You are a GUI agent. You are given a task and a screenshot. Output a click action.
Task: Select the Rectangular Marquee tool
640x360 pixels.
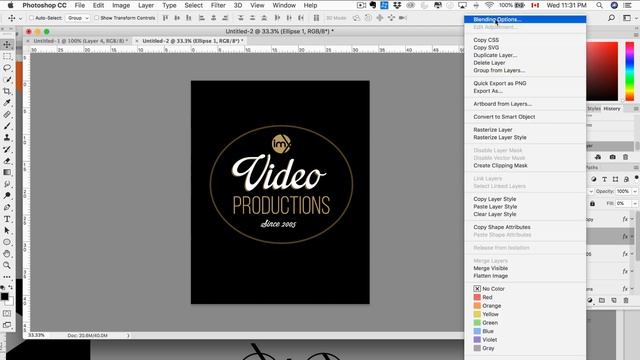tap(7, 56)
